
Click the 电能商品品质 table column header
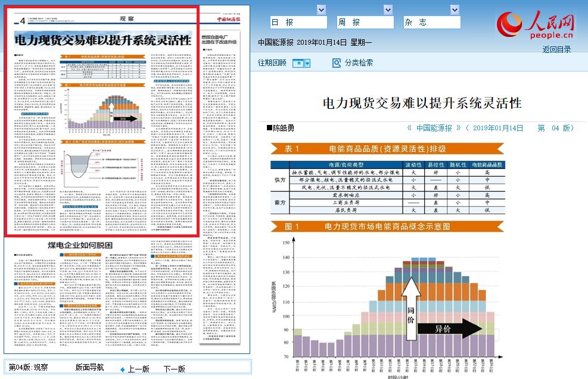click(x=487, y=165)
